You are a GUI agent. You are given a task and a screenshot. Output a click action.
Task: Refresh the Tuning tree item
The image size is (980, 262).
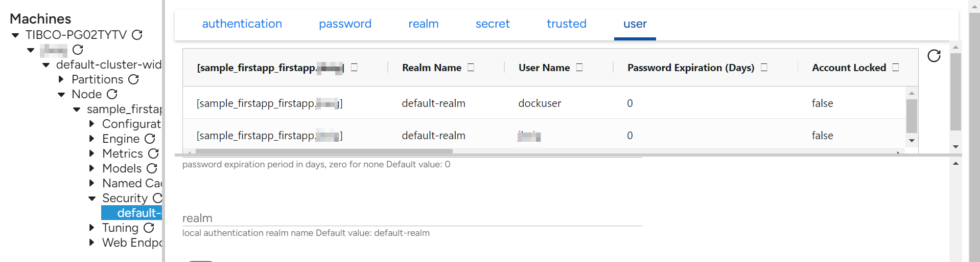[x=149, y=228]
